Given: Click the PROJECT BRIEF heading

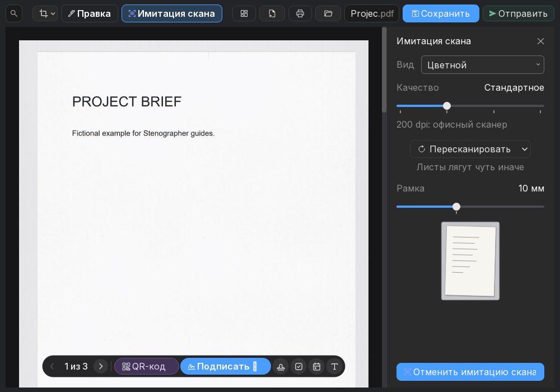Looking at the screenshot, I should [127, 102].
